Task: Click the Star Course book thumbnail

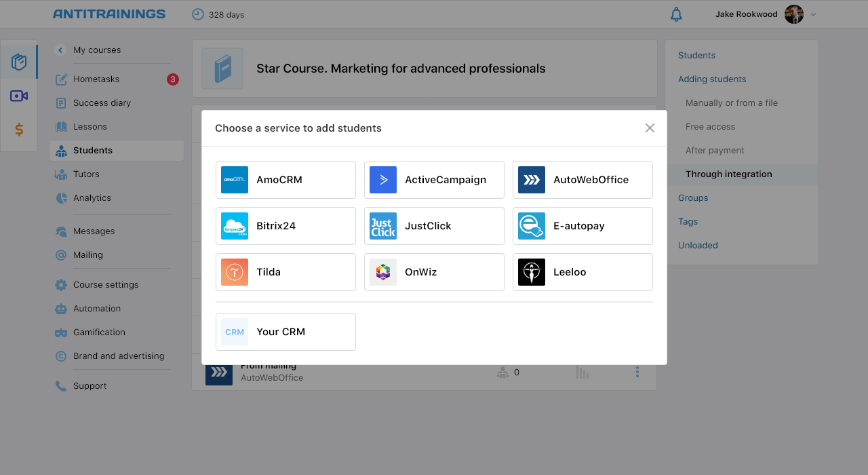Action: tap(222, 69)
